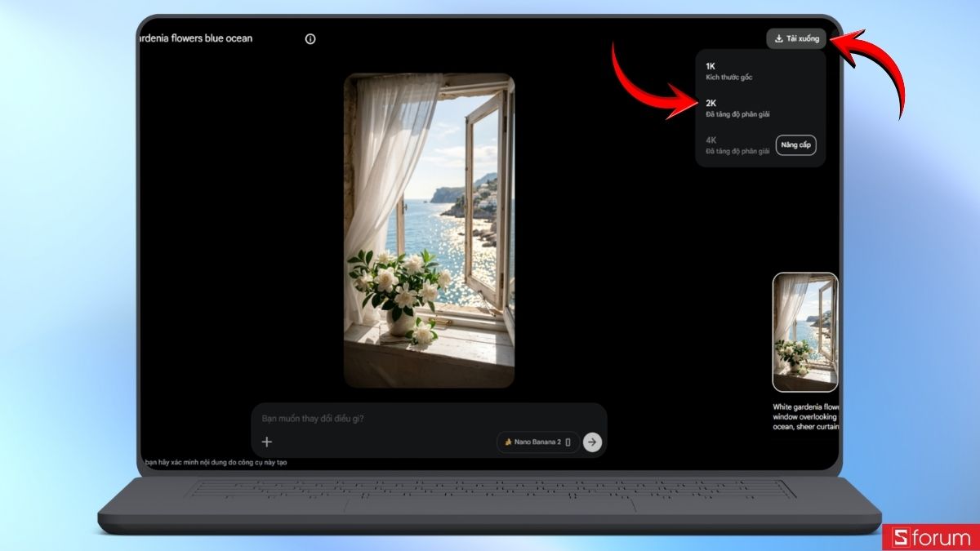The height and width of the screenshot is (551, 980).
Task: Click the large gardenia window image
Action: 429,230
